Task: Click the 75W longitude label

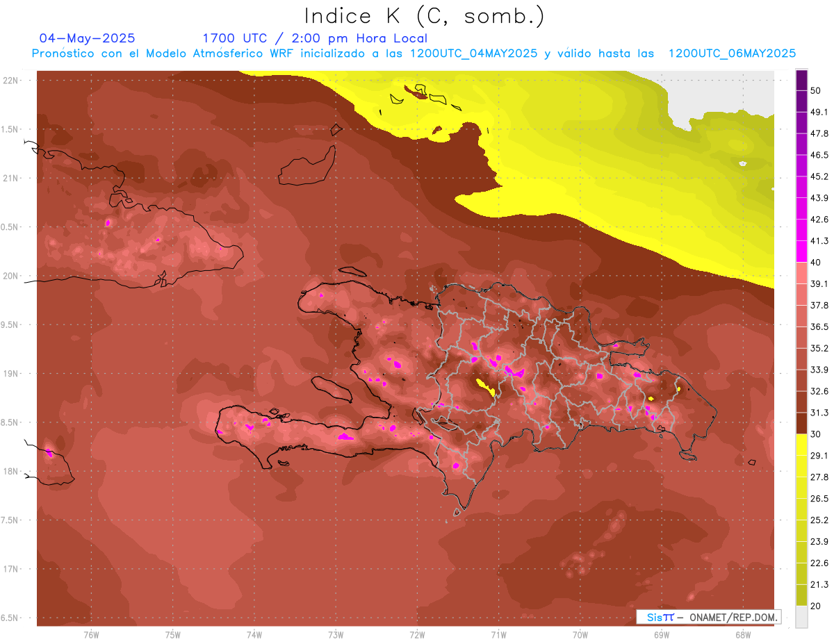Action: tap(173, 635)
